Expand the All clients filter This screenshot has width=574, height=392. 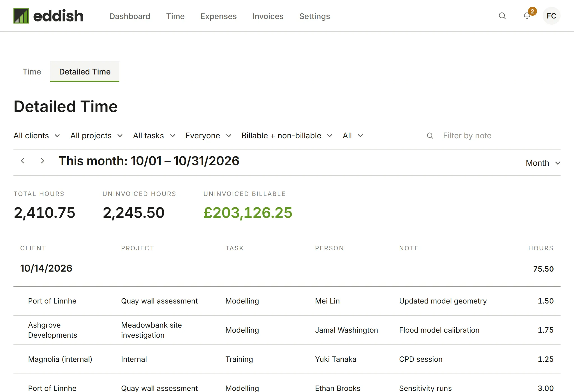[37, 136]
